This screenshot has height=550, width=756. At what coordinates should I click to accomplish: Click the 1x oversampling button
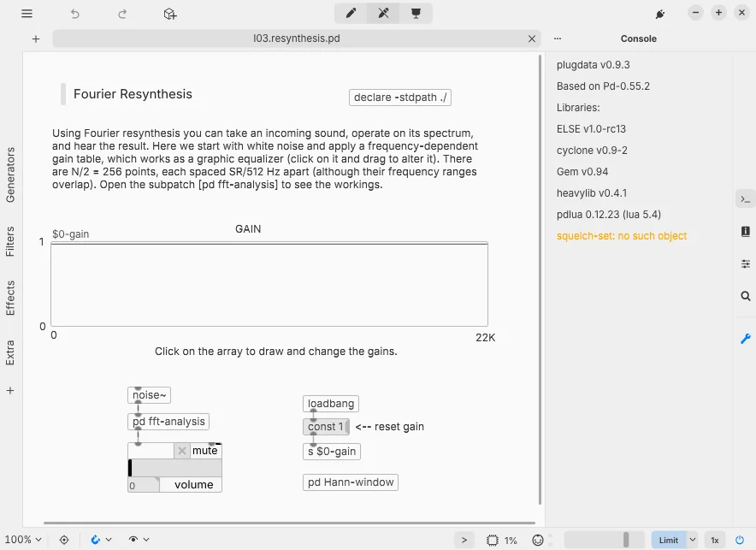click(x=715, y=540)
